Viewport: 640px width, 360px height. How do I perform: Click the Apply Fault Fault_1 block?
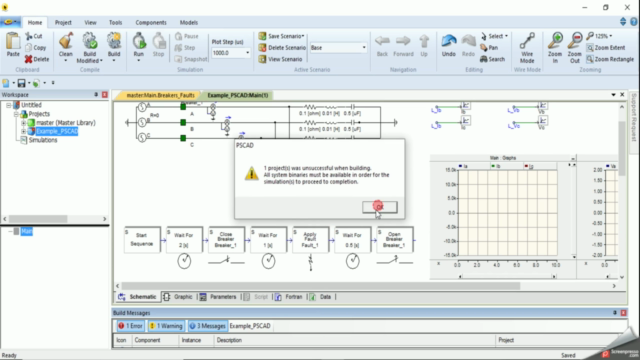310,240
